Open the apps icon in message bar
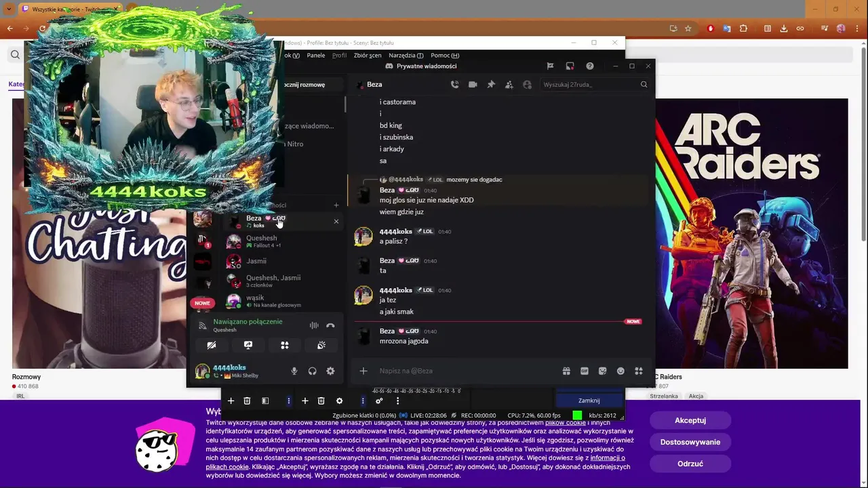This screenshot has width=868, height=488. (x=638, y=371)
